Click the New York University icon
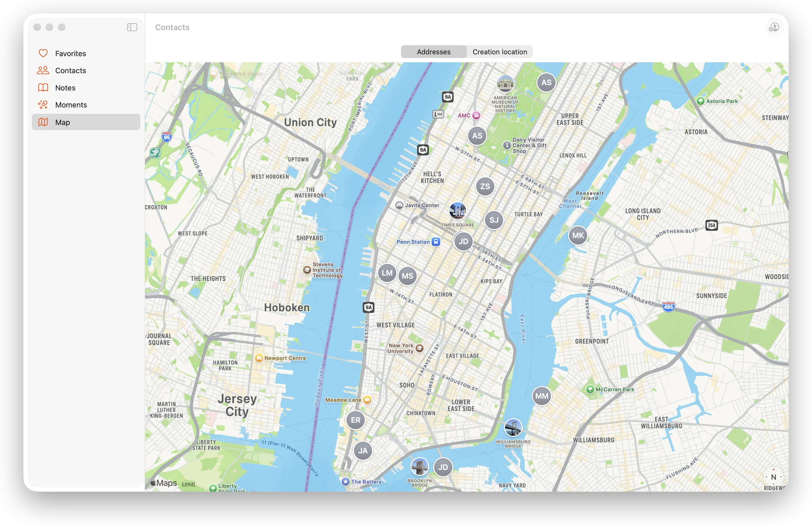The image size is (812, 525). pos(419,348)
